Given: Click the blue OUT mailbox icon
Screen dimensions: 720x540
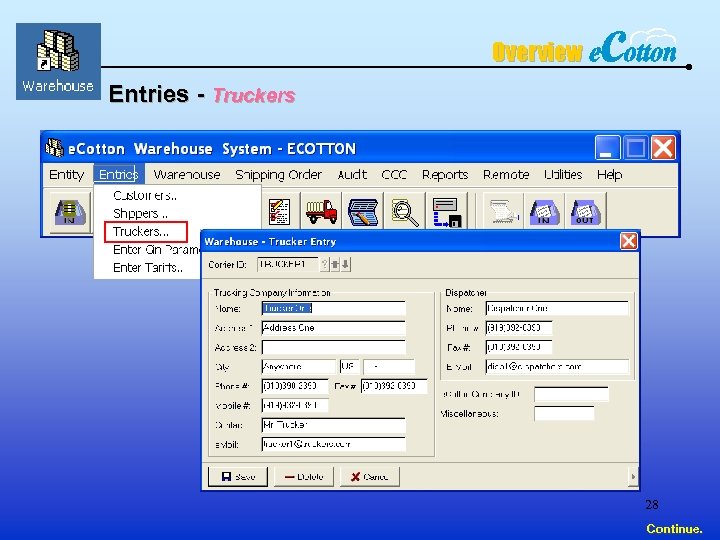Looking at the screenshot, I should [585, 212].
